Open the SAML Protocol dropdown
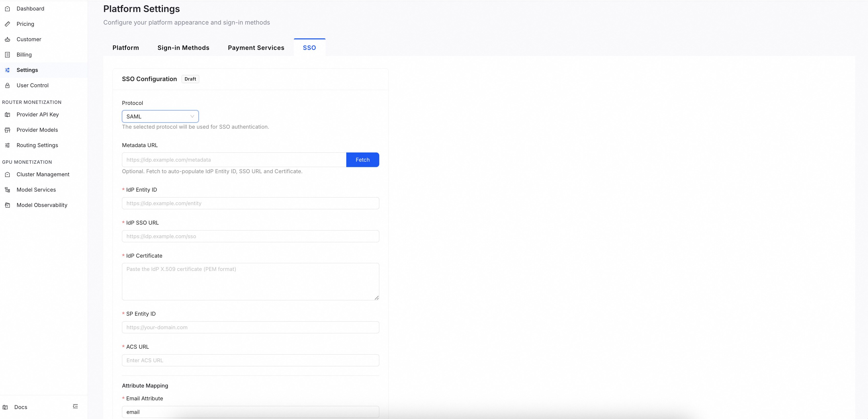Screen dimensions: 868x419 (160, 116)
